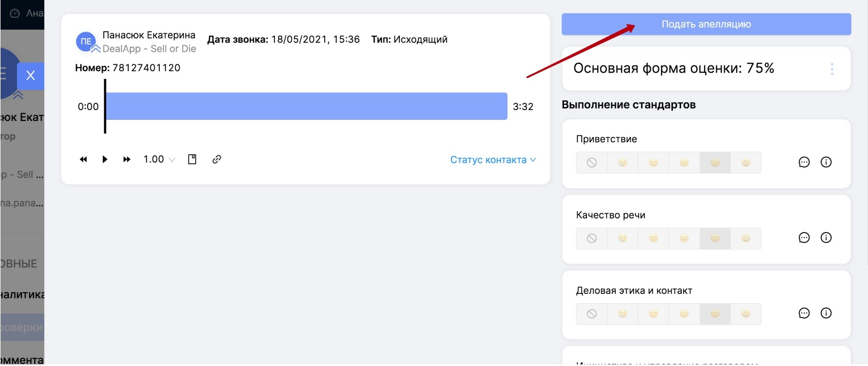This screenshot has height=366, width=868.
Task: Open the comment bubble for Приветствие
Action: click(x=804, y=162)
